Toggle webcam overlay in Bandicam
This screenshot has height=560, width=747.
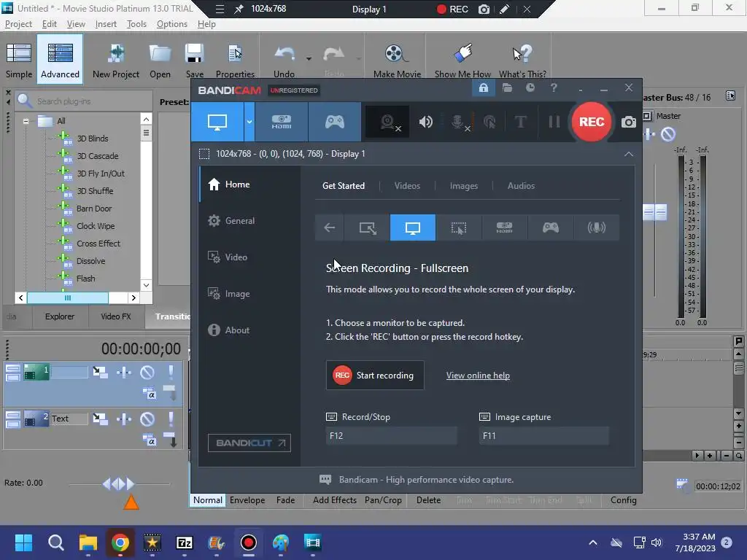pyautogui.click(x=388, y=122)
